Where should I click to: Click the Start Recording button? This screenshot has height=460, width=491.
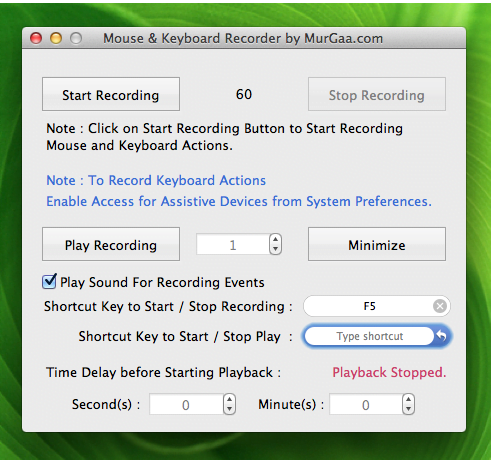click(x=111, y=94)
